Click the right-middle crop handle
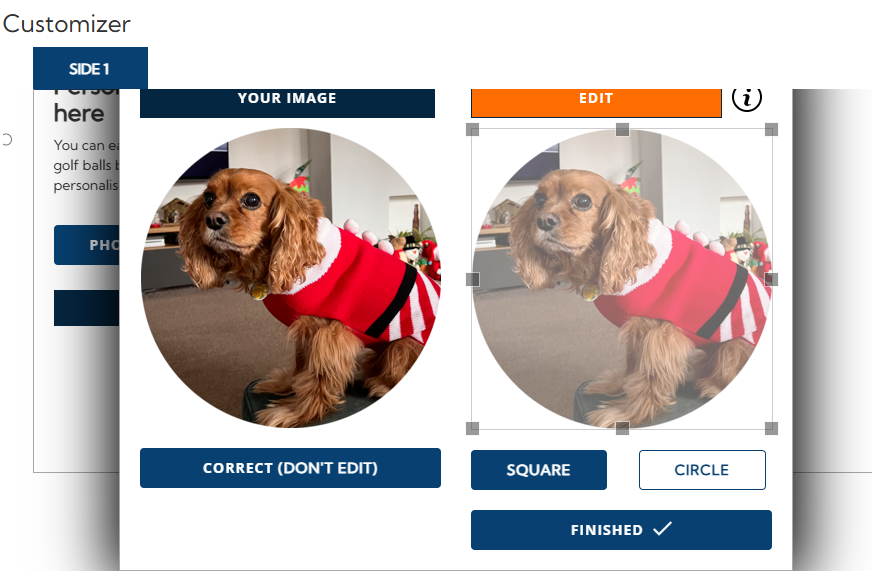 pyautogui.click(x=771, y=279)
